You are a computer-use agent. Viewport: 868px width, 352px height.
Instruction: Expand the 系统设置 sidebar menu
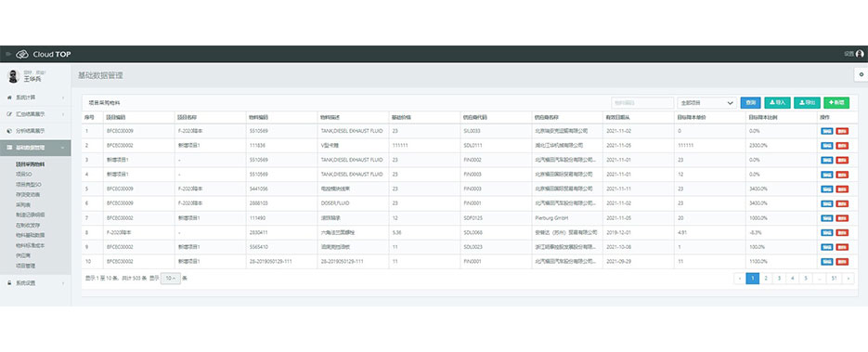coord(35,283)
